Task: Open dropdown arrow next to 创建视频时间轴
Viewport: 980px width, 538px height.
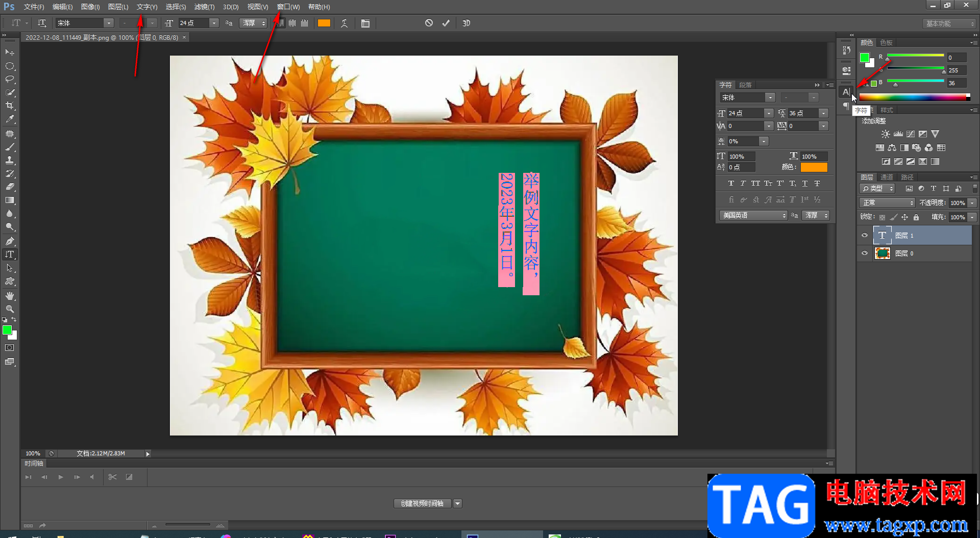Action: (457, 503)
